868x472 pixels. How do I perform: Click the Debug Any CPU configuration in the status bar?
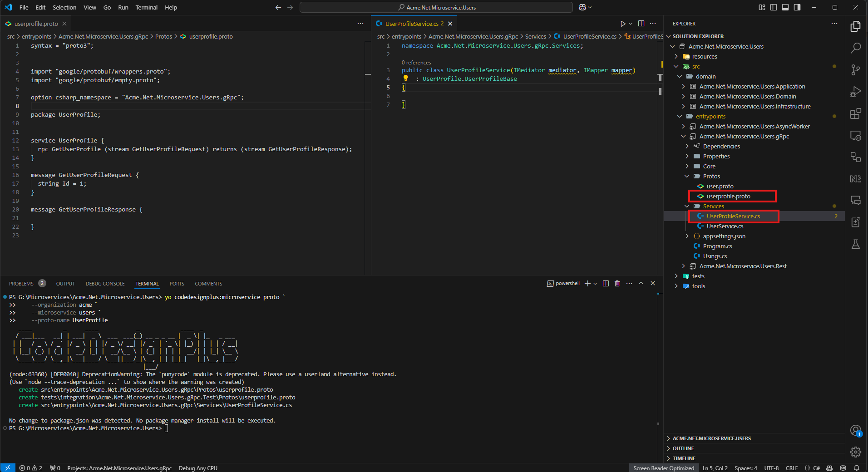(198, 468)
